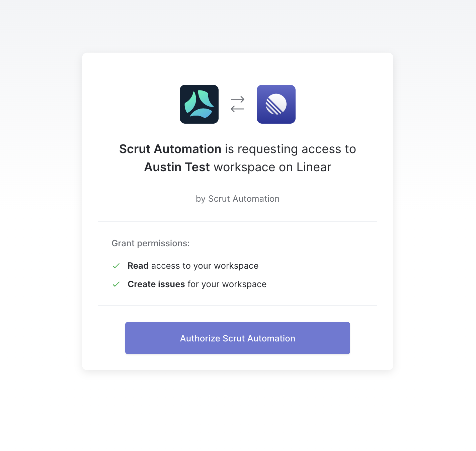
Task: Click the 'Grant permissions:' label
Action: [x=151, y=243]
